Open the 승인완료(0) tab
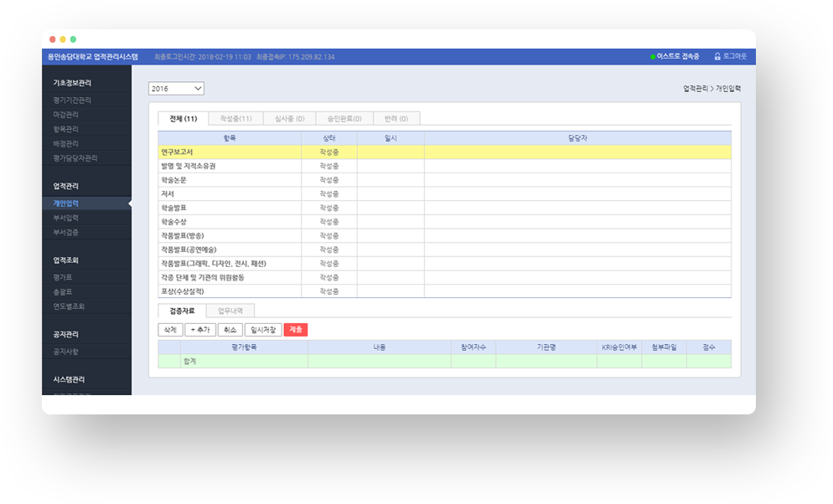The image size is (833, 504). click(344, 118)
